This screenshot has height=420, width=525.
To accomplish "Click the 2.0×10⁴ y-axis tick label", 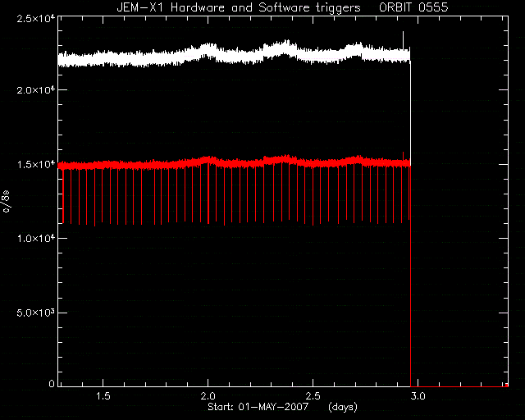I will pos(35,90).
